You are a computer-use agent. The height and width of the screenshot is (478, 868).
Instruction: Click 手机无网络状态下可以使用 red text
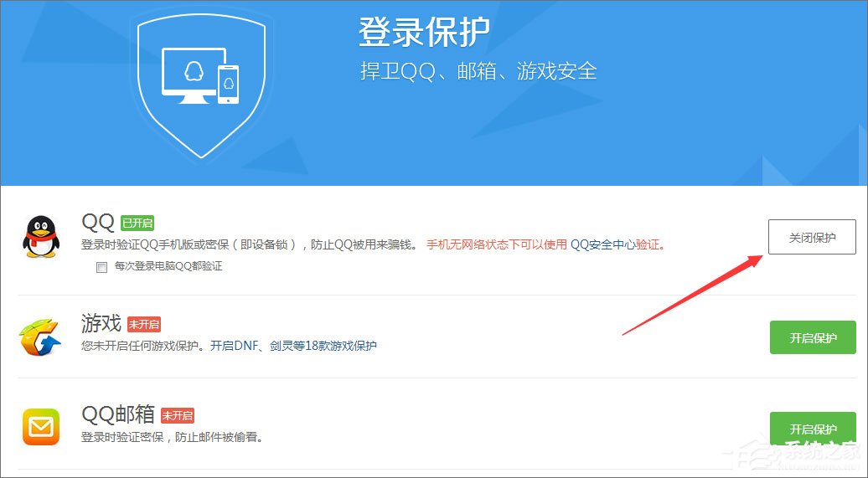(497, 244)
